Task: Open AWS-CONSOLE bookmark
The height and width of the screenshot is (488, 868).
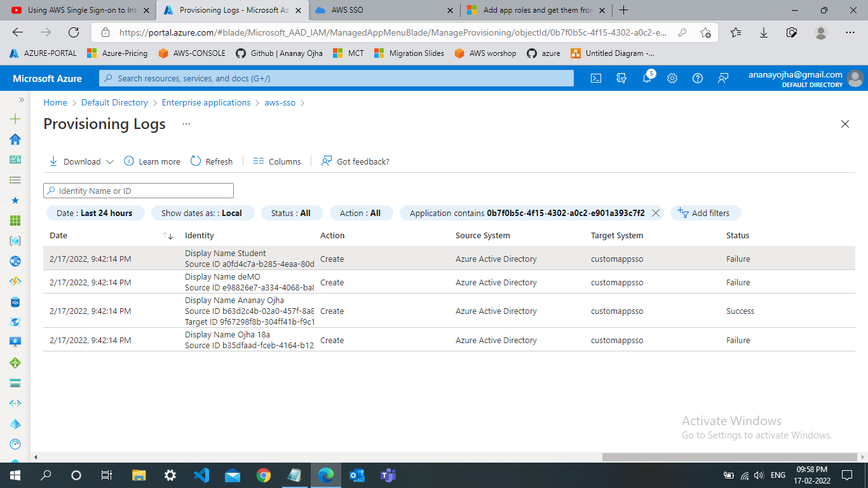Action: 192,53
